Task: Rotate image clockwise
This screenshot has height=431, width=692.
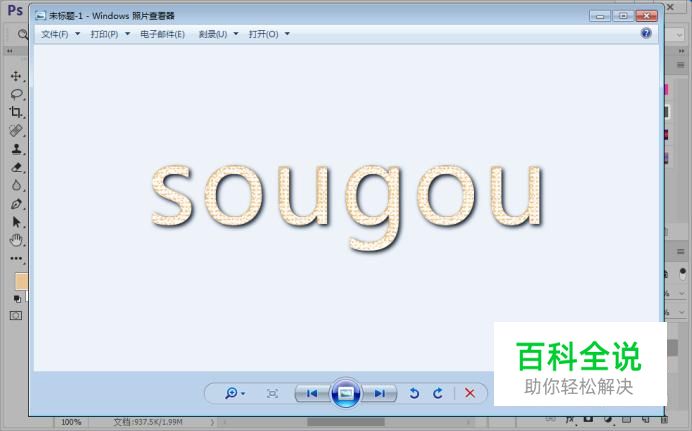Action: click(x=438, y=393)
